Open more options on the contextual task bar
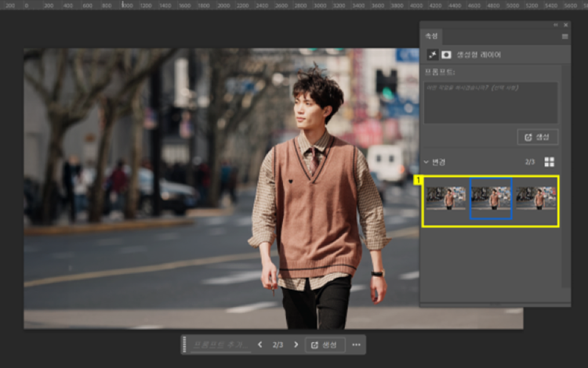588x368 pixels. pyautogui.click(x=356, y=345)
